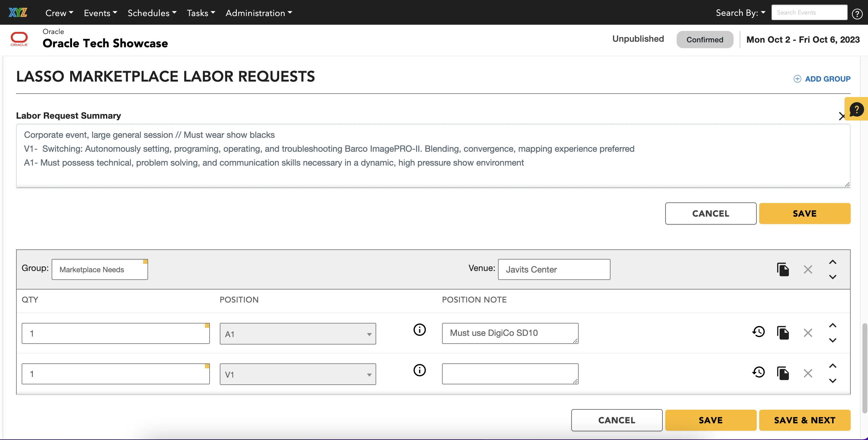Click the QTY field of the V1 row

116,374
